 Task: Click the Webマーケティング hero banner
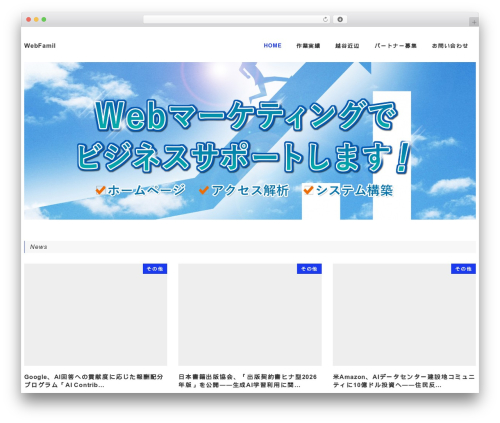pyautogui.click(x=250, y=141)
